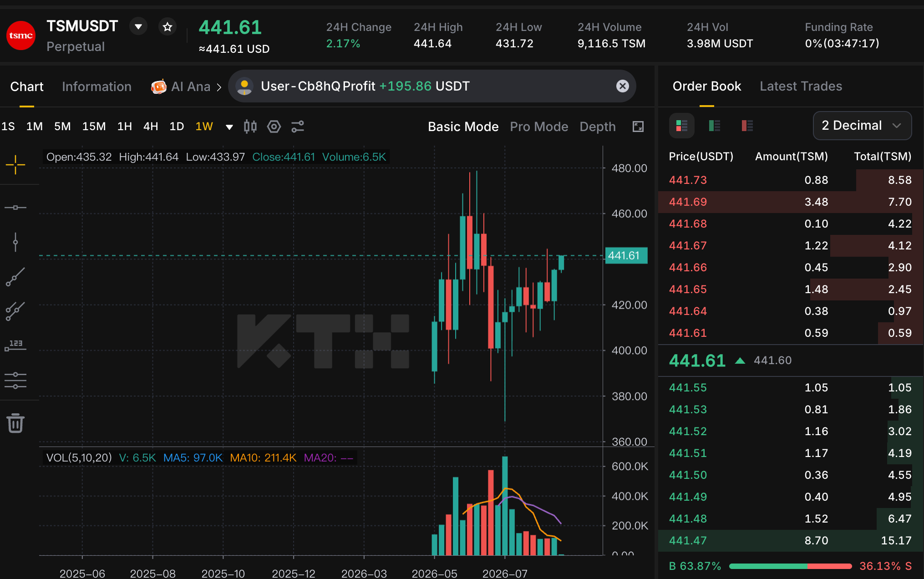Click the buy/sell ratio bar
This screenshot has height=579, width=924.
tap(790, 566)
